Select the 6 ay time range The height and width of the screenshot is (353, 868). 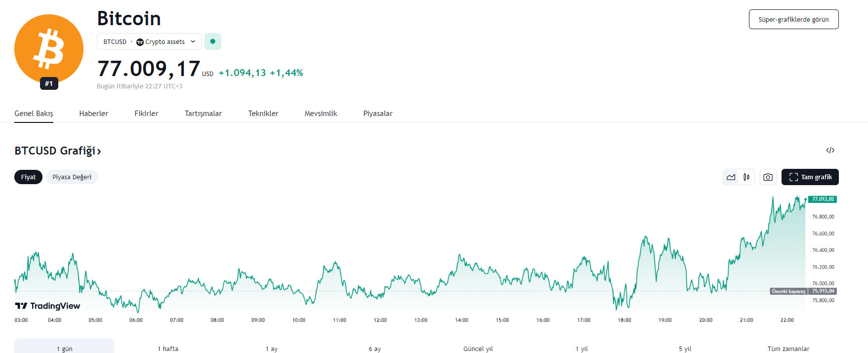click(374, 349)
